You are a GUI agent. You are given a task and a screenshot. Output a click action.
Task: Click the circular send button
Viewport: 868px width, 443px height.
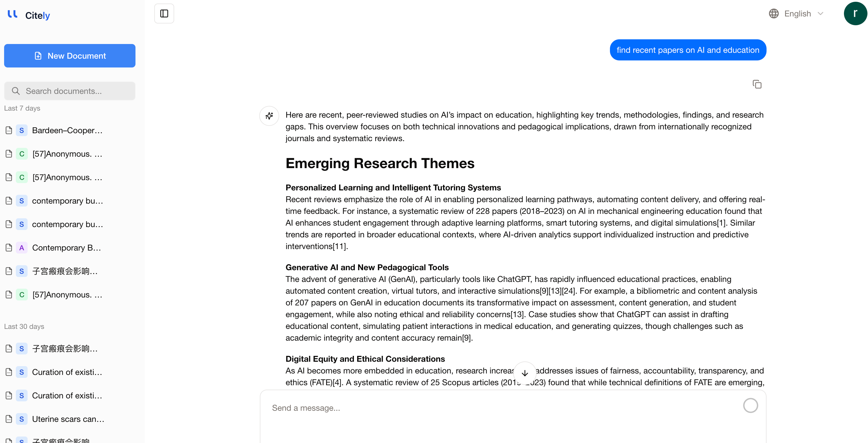(750, 405)
